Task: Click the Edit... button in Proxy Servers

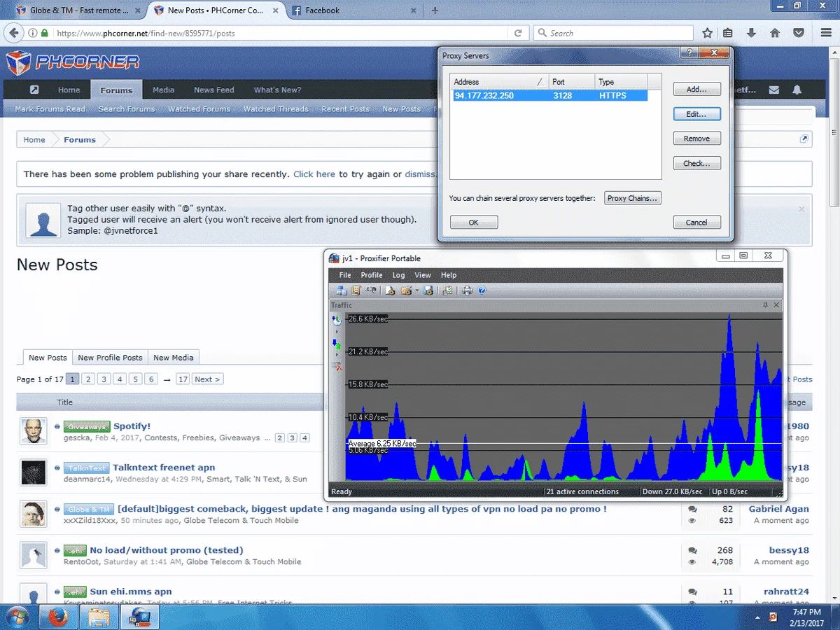Action: pos(696,113)
